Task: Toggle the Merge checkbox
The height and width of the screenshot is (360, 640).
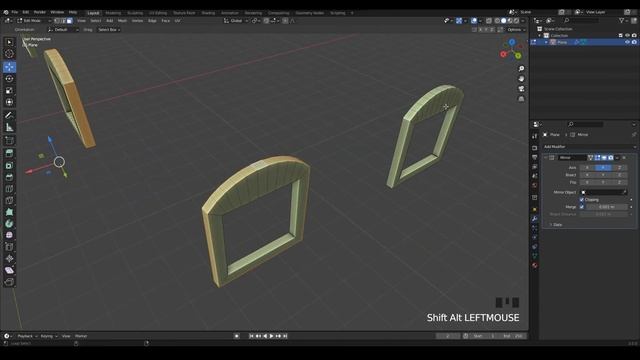Action: tap(582, 207)
